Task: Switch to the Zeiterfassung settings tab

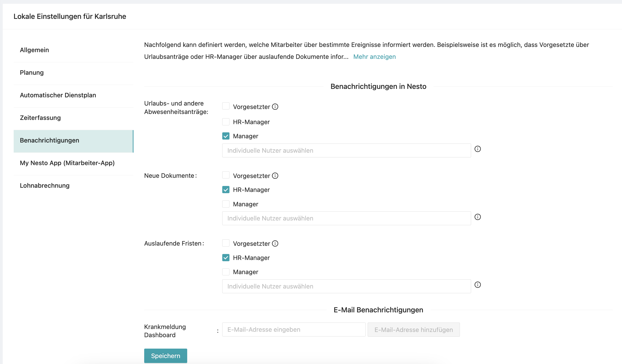Action: (x=40, y=117)
